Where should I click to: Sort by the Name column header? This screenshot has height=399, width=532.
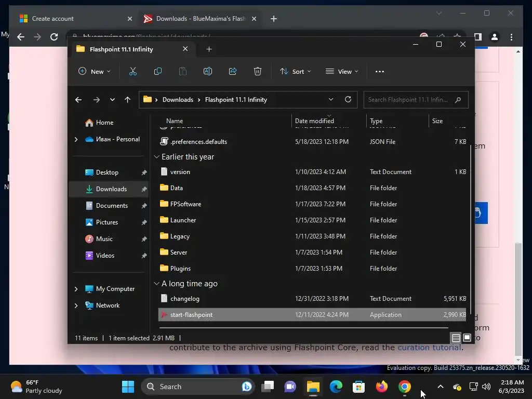tap(224, 121)
